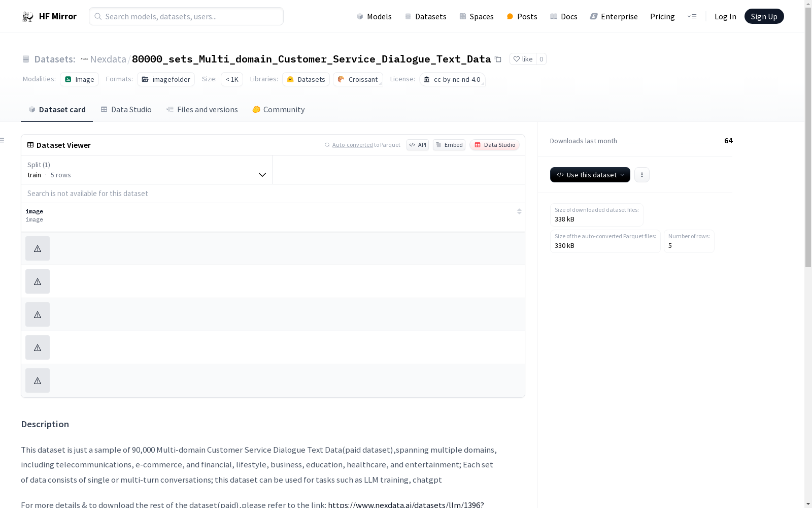The image size is (812, 508).
Task: Click the API button in Dataset Viewer
Action: (x=418, y=145)
